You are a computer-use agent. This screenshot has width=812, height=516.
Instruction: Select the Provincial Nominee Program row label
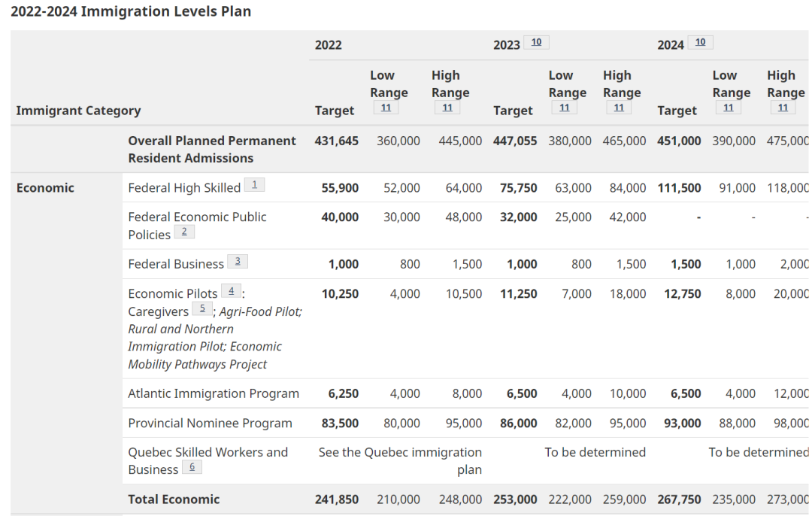click(x=210, y=423)
